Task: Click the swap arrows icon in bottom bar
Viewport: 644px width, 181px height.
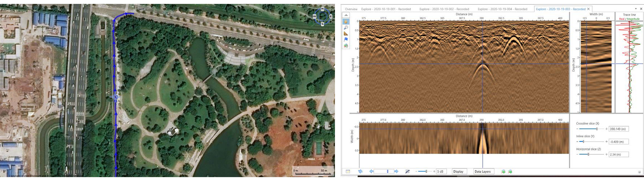Action: tap(360, 172)
